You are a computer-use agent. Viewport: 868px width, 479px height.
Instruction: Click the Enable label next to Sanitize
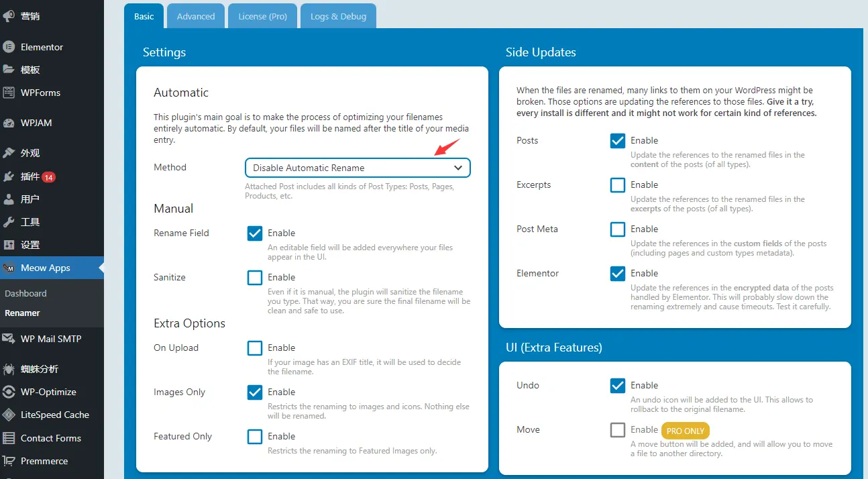pyautogui.click(x=282, y=277)
